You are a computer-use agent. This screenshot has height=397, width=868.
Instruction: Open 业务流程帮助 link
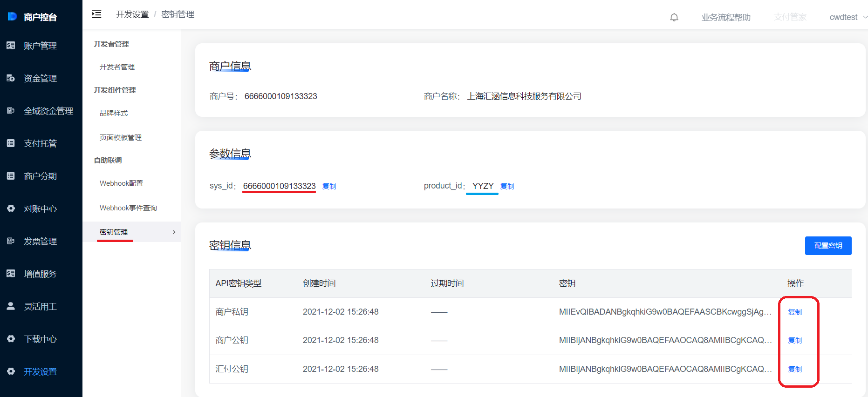pyautogui.click(x=726, y=17)
